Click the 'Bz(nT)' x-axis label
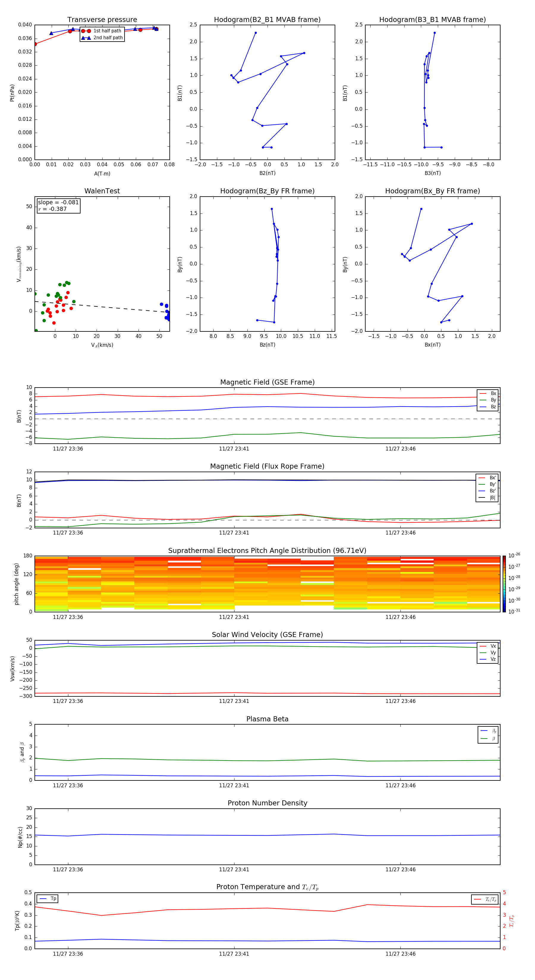The width and height of the screenshot is (535, 980). [267, 345]
